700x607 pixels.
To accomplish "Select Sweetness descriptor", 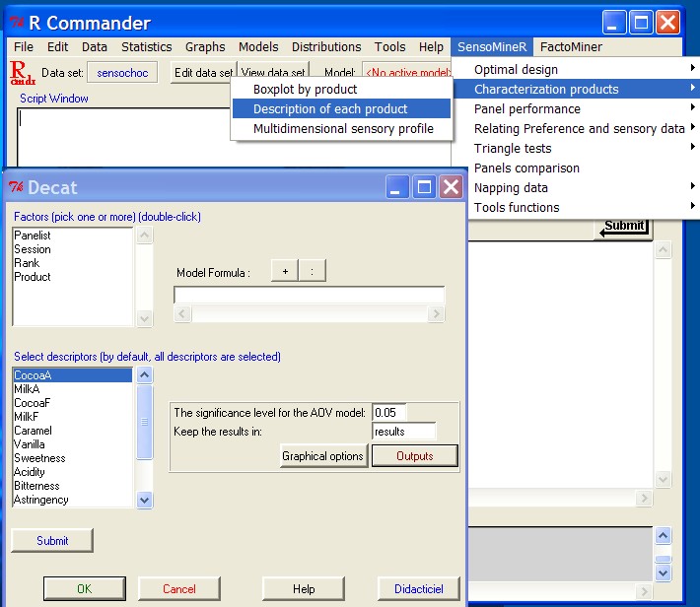I will coord(72,458).
